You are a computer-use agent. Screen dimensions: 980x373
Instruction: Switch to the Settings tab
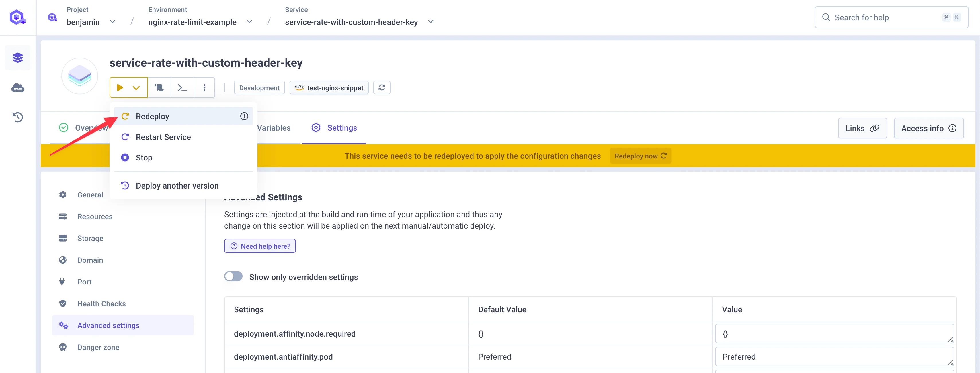click(334, 128)
